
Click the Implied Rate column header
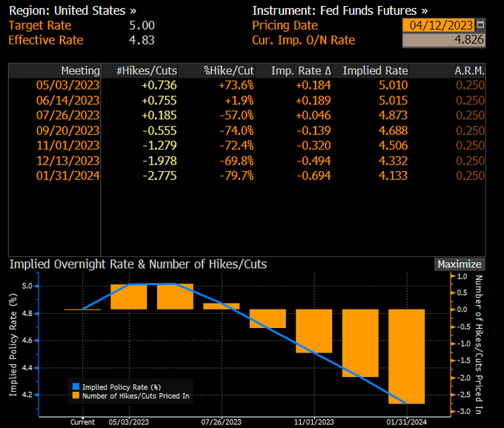click(x=377, y=71)
